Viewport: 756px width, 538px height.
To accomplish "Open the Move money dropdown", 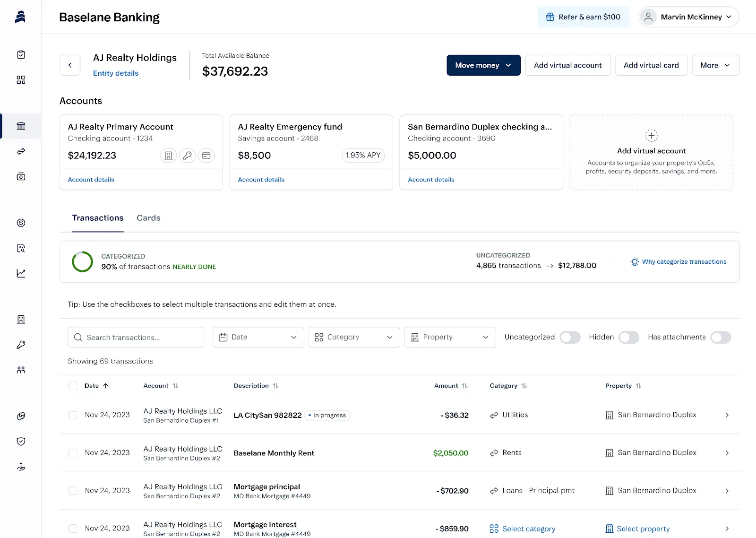I will click(x=483, y=65).
